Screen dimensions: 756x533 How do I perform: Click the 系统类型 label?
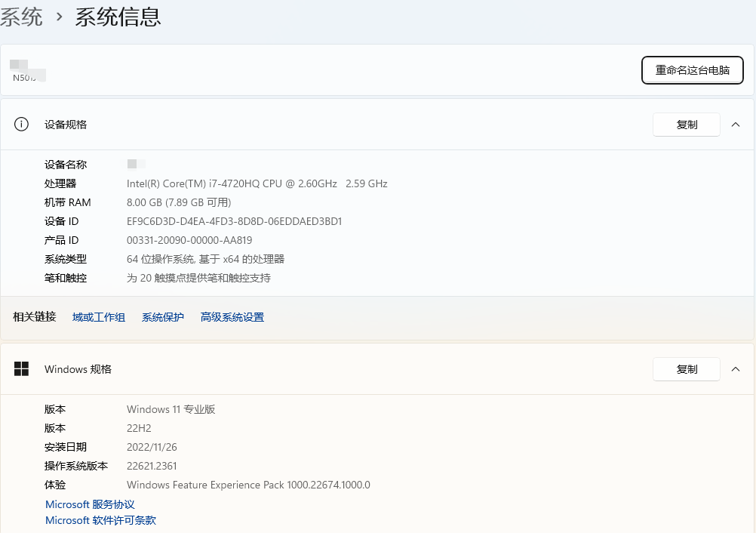(x=66, y=259)
